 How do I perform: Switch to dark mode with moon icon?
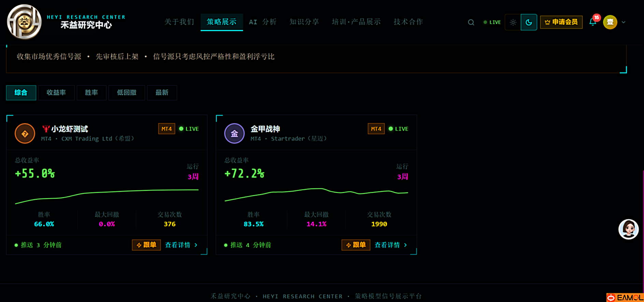[x=529, y=23]
